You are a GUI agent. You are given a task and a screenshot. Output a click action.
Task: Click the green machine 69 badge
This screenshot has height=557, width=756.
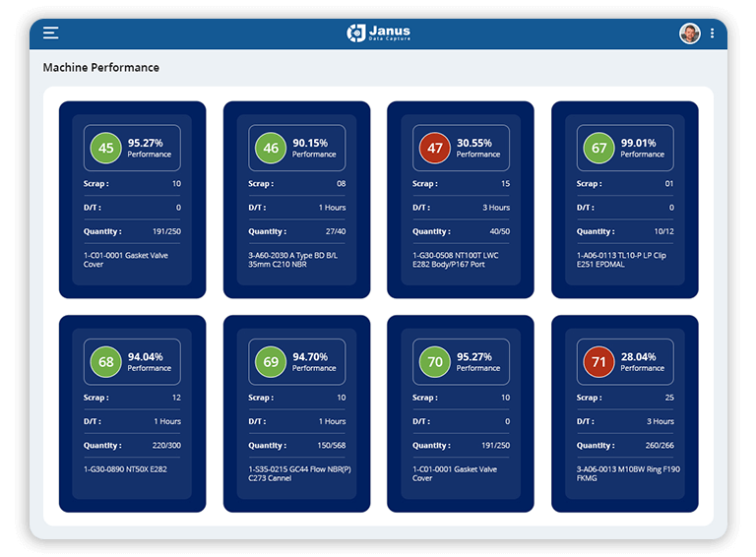pyautogui.click(x=271, y=362)
